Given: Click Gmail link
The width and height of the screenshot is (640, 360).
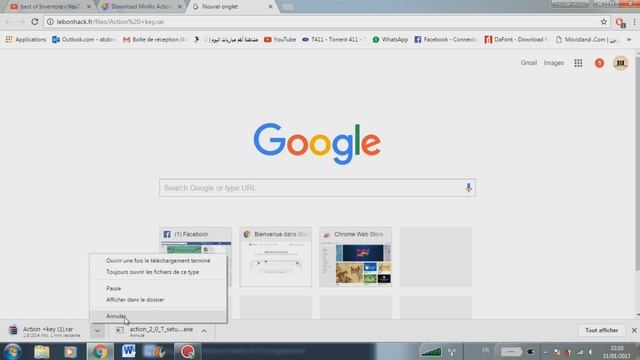Looking at the screenshot, I should click(x=528, y=63).
